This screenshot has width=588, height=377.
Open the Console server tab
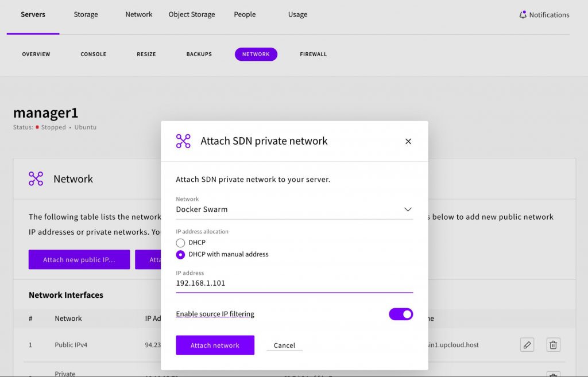tap(93, 55)
